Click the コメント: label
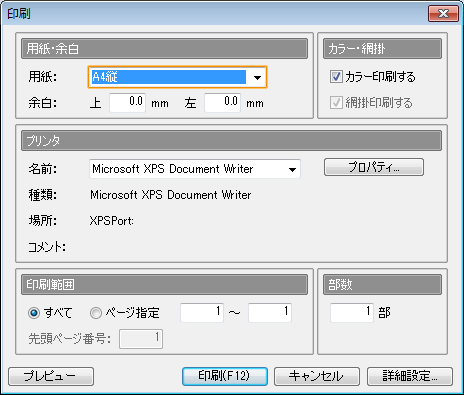The width and height of the screenshot is (464, 395). pos(47,247)
